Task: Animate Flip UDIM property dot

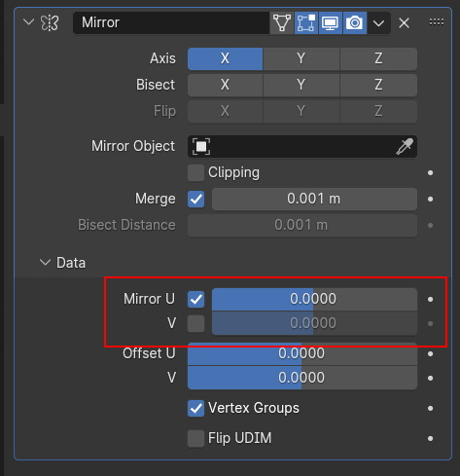Action: click(431, 438)
